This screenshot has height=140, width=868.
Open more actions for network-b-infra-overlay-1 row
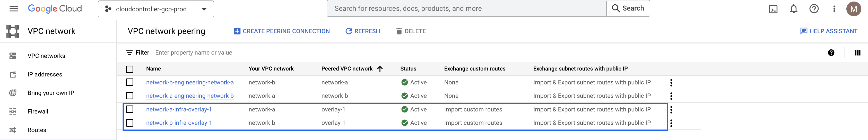pyautogui.click(x=671, y=123)
